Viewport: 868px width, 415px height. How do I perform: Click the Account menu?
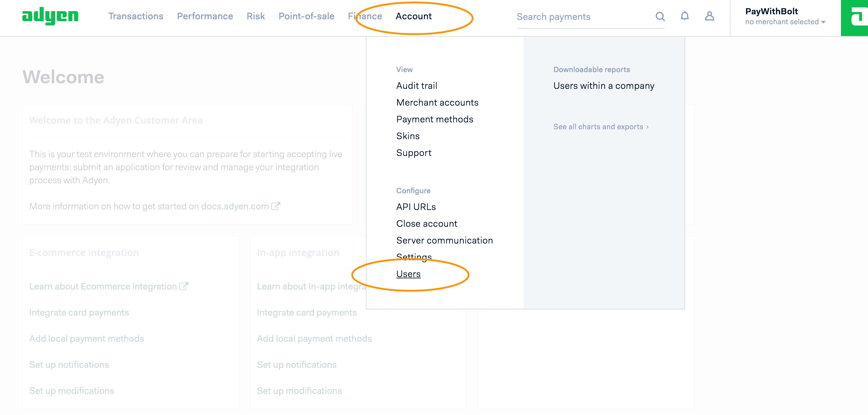click(413, 16)
